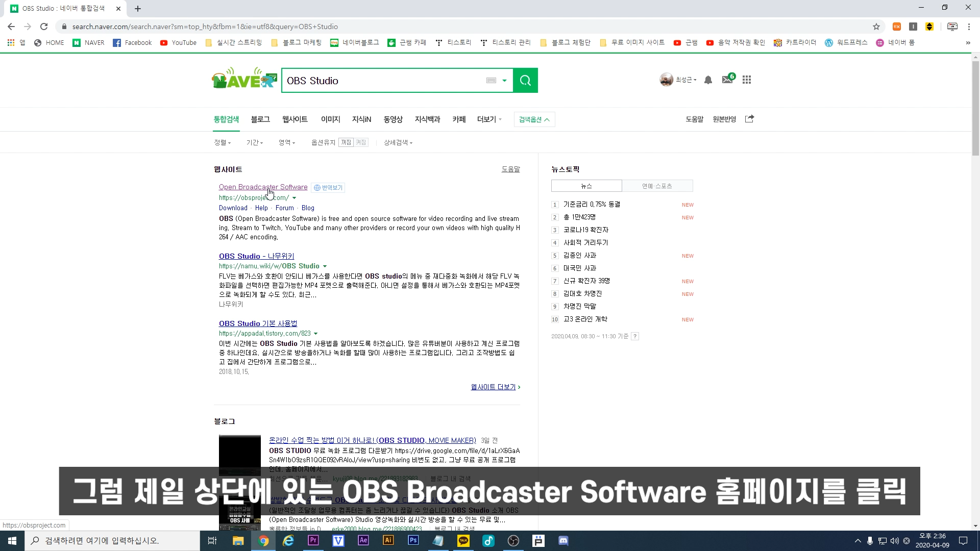Click the green Naver search magnifier button
This screenshot has height=551, width=980.
[525, 81]
